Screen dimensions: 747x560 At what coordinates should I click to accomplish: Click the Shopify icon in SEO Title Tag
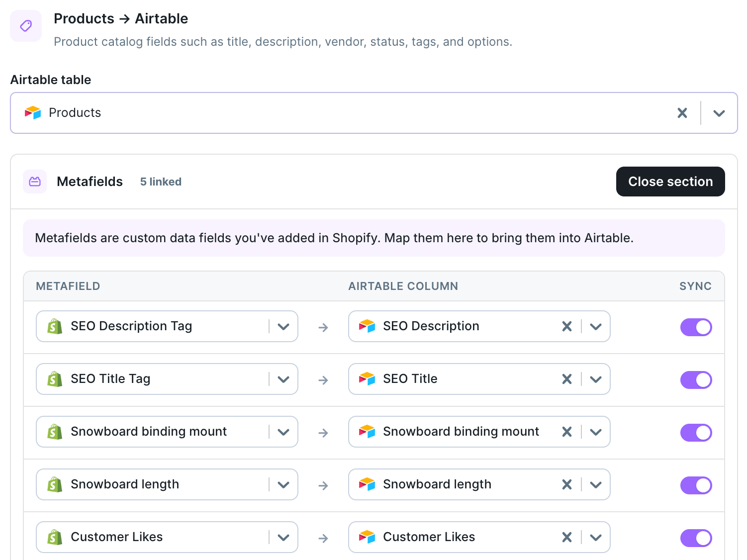click(55, 379)
